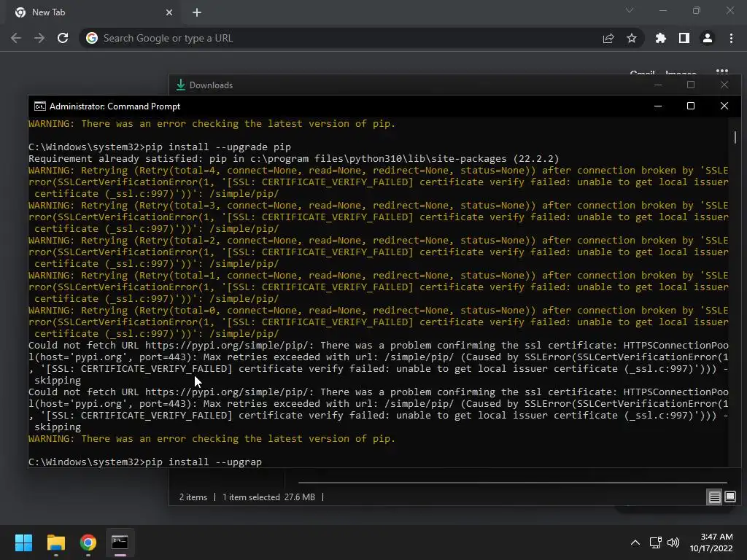Minimize the Command Prompt window

(658, 106)
